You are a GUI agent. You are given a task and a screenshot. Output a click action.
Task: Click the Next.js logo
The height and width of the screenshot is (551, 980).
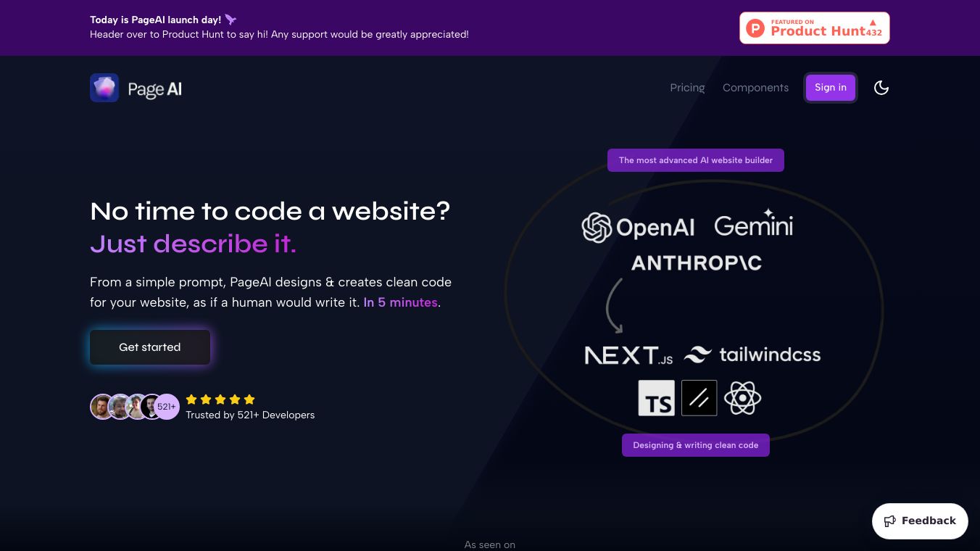(x=628, y=355)
